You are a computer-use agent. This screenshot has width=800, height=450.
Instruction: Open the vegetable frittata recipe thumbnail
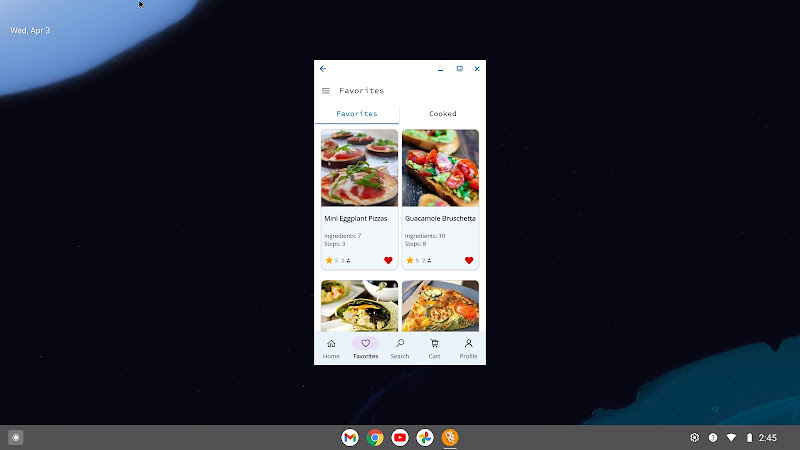(x=440, y=306)
